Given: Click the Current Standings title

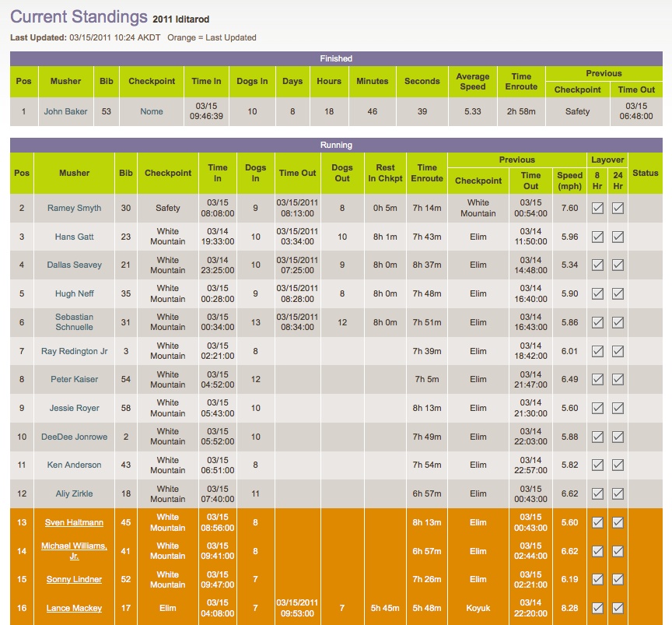Looking at the screenshot, I should [x=79, y=17].
